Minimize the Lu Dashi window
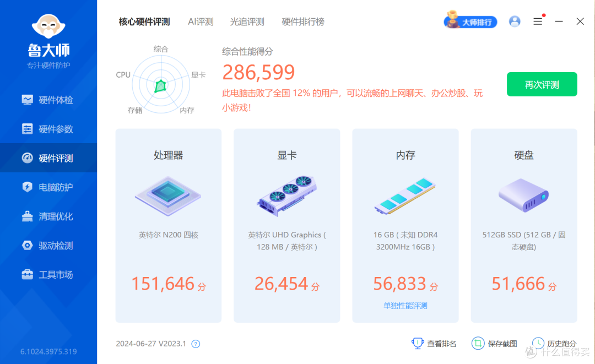 pos(559,21)
